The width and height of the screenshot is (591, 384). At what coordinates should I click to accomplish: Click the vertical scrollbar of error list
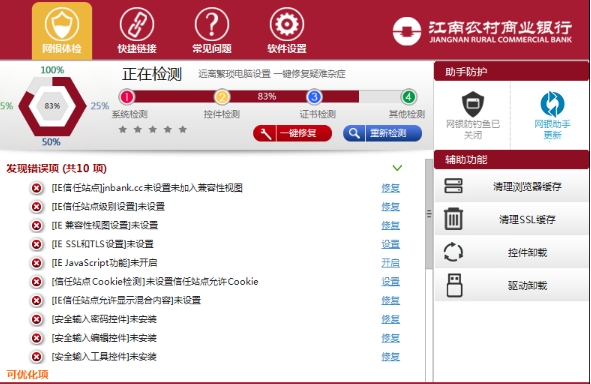click(x=429, y=213)
